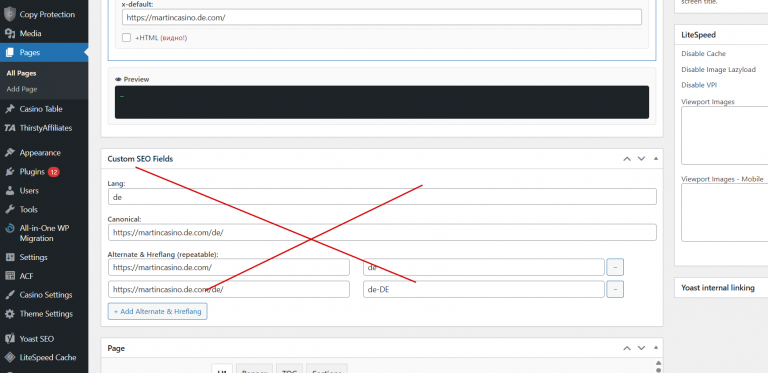Image resolution: width=768 pixels, height=373 pixels.
Task: Open All-in-One WP Migration menu
Action: click(x=44, y=233)
